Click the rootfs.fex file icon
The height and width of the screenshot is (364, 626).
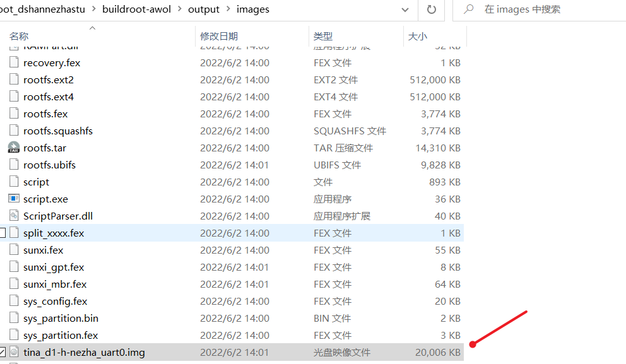(x=14, y=114)
